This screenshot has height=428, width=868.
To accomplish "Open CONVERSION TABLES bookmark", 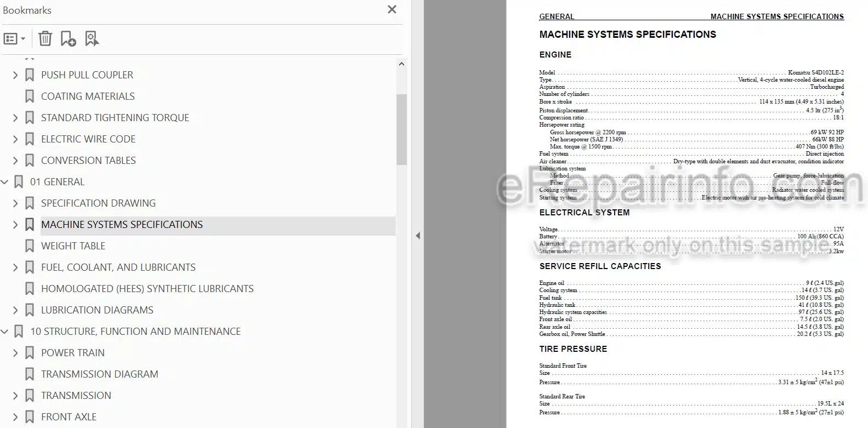I will (x=88, y=161).
